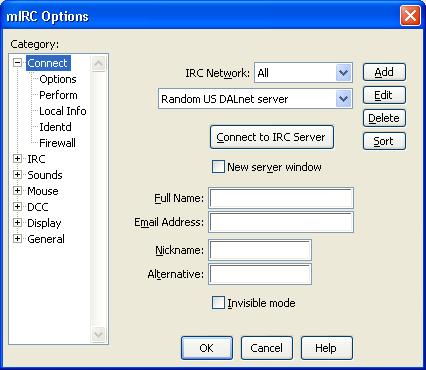Image resolution: width=426 pixels, height=370 pixels.
Task: Click the category list scroll up arrow
Action: pos(99,63)
